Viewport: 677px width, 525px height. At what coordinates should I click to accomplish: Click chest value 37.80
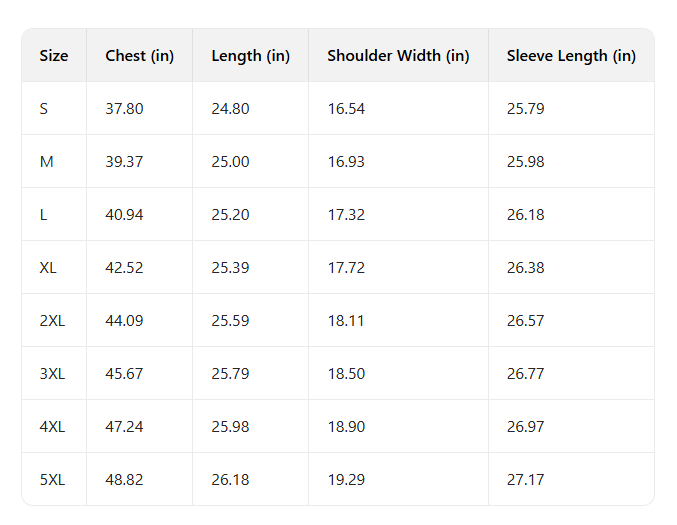(124, 109)
